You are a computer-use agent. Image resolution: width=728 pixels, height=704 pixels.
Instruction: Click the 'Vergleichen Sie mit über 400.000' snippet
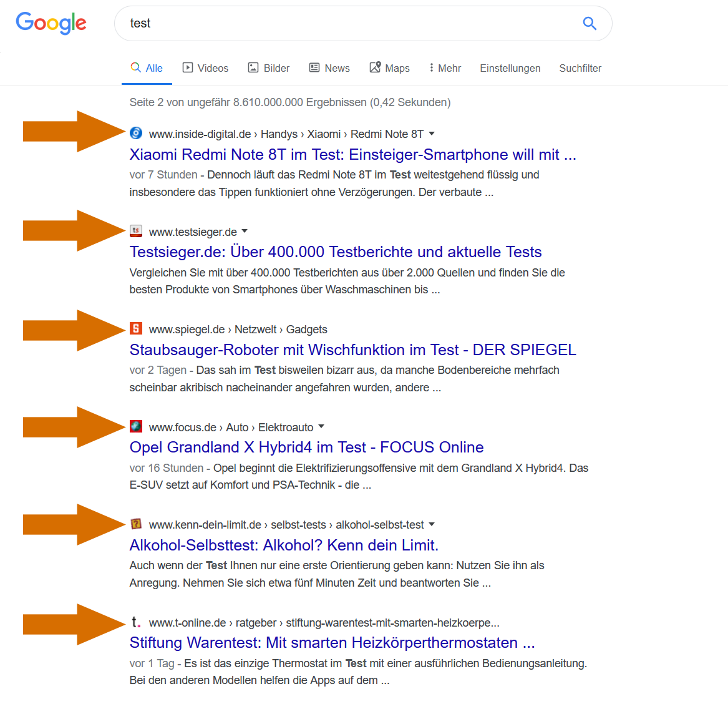click(347, 281)
